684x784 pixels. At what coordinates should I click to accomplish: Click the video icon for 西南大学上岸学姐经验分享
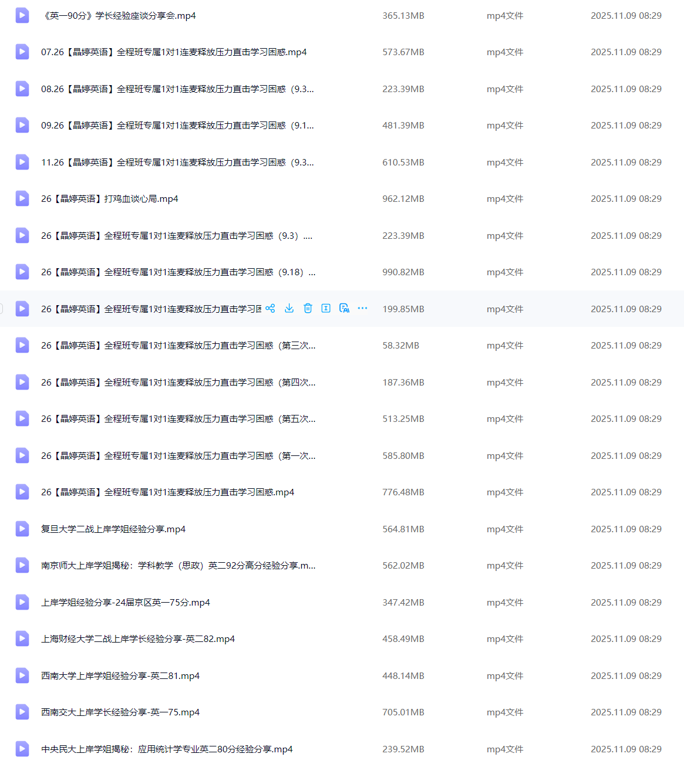pos(22,675)
